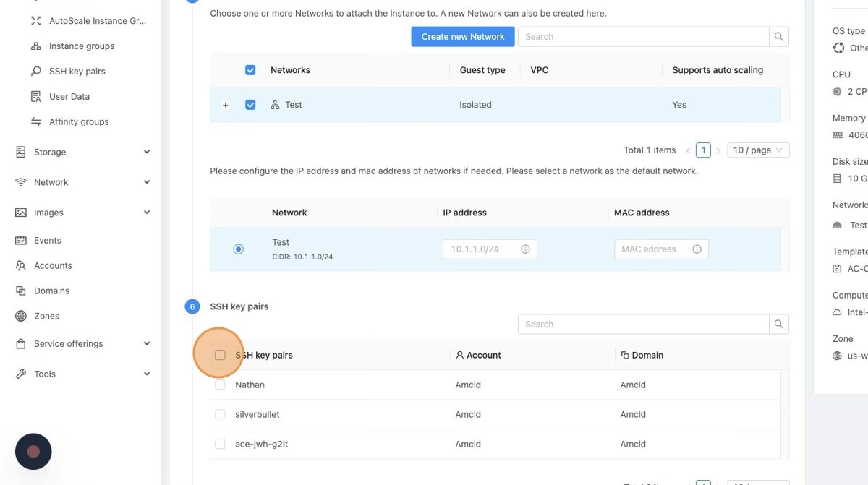Check the silverbullet SSH key pair
The height and width of the screenshot is (485, 868).
[220, 415]
